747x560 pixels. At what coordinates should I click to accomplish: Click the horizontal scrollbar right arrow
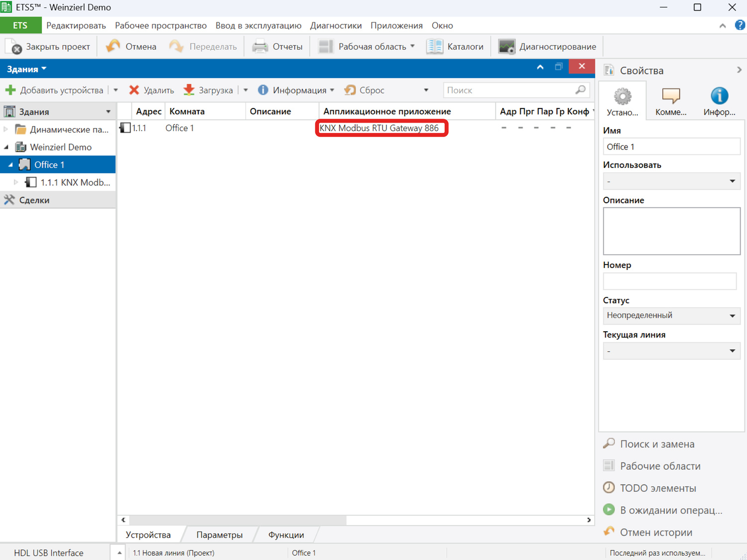[589, 520]
